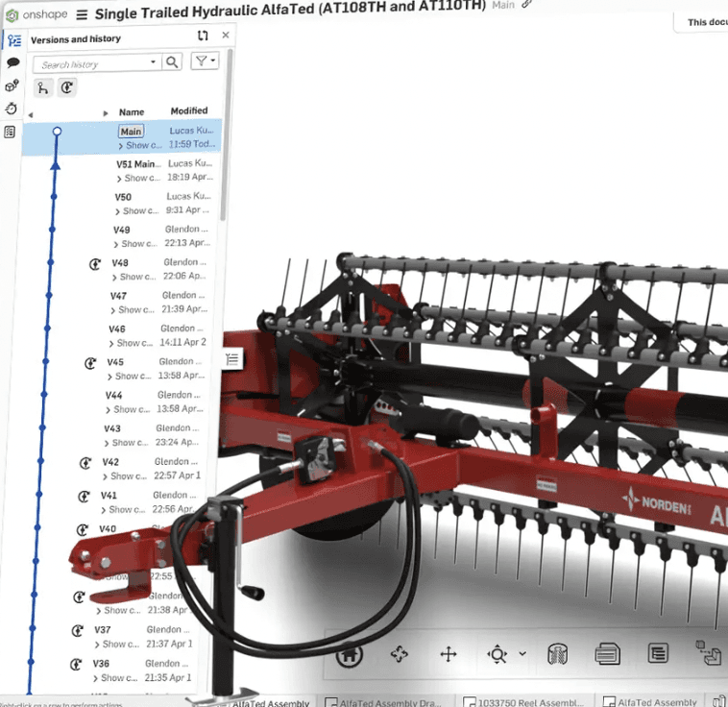728x707 pixels.
Task: Expand Show changes under V50
Action: coord(137,211)
